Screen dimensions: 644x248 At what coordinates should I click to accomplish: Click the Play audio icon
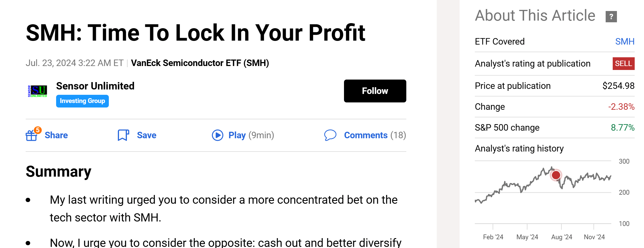217,135
